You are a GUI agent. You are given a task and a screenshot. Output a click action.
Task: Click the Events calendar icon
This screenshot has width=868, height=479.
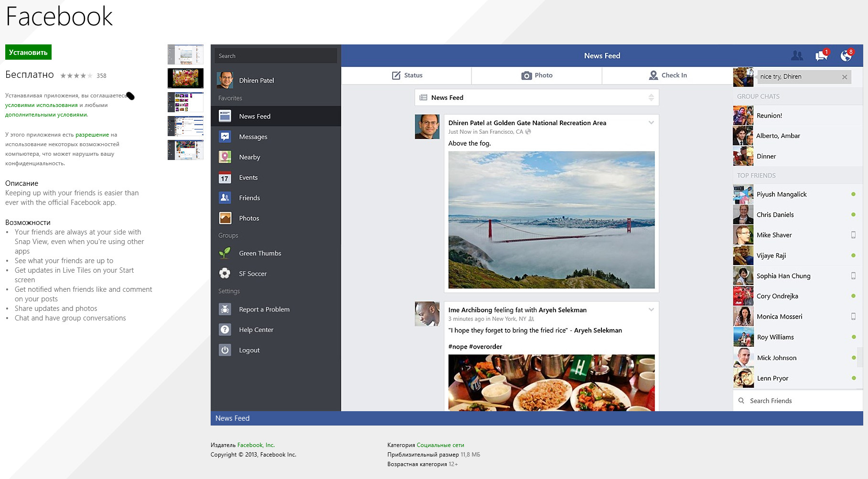pyautogui.click(x=225, y=178)
